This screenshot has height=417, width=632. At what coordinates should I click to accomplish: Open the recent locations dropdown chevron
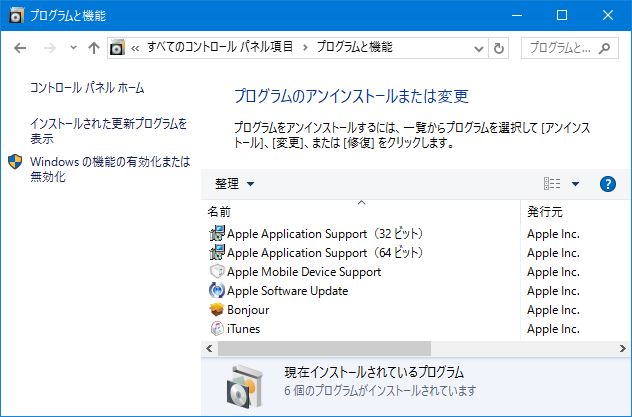(x=73, y=48)
